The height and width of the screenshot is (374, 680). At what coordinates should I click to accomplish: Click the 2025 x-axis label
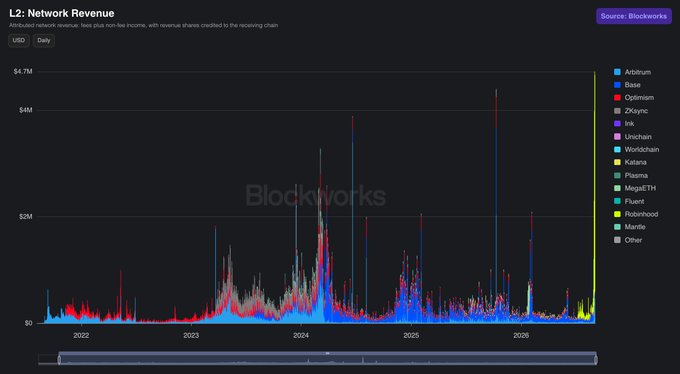tap(411, 335)
